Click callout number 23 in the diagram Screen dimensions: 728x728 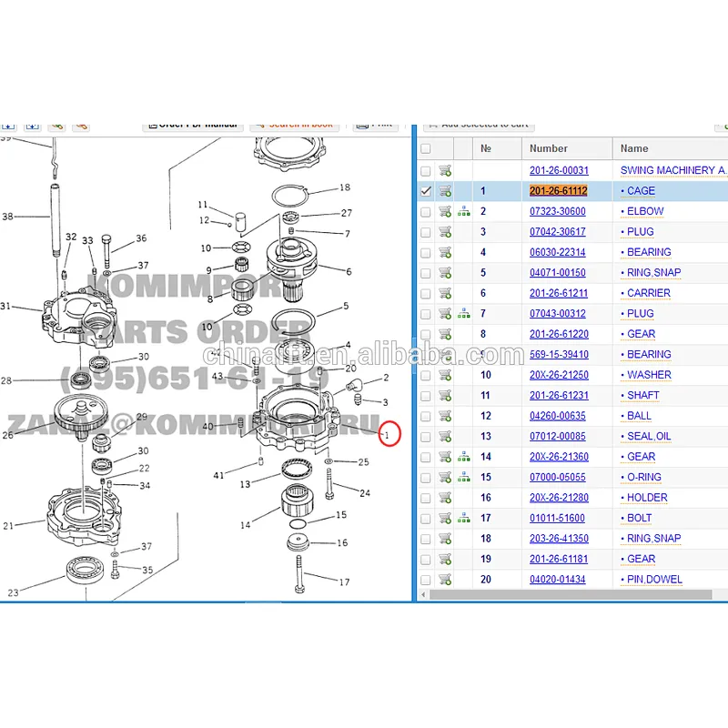pyautogui.click(x=13, y=593)
